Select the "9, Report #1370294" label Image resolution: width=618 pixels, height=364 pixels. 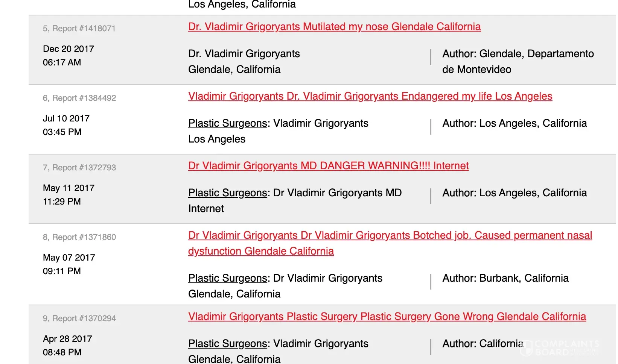click(79, 318)
